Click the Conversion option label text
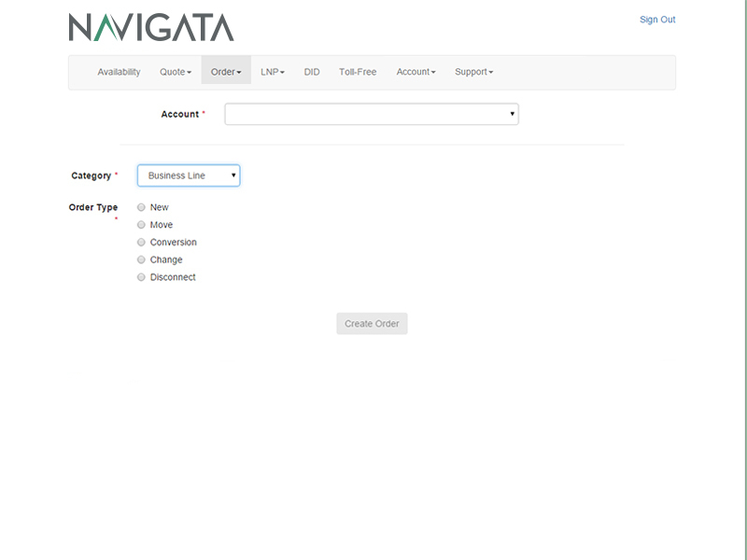This screenshot has height=560, width=747. pyautogui.click(x=173, y=243)
